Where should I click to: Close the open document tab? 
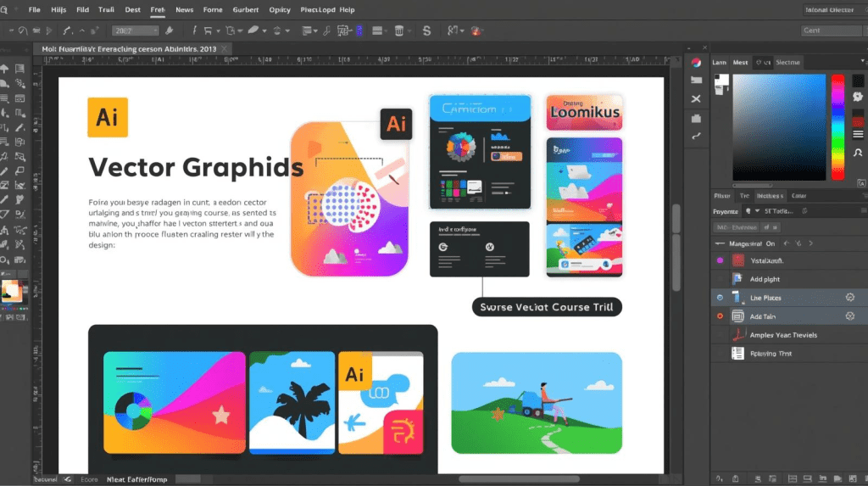[x=224, y=48]
